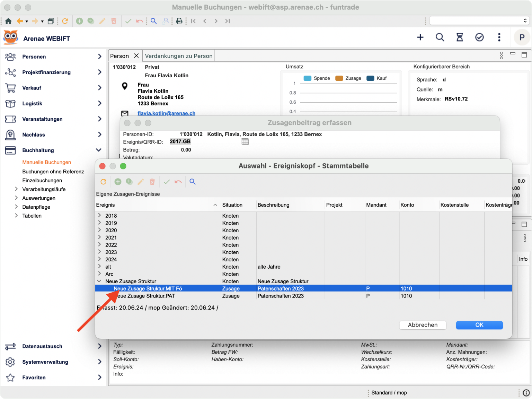Viewport: 532px width, 399px height.
Task: Confirm the selection with the OK button
Action: (479, 325)
